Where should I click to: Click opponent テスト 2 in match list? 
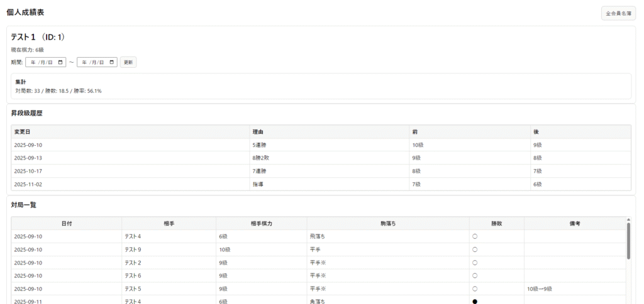pos(133,263)
